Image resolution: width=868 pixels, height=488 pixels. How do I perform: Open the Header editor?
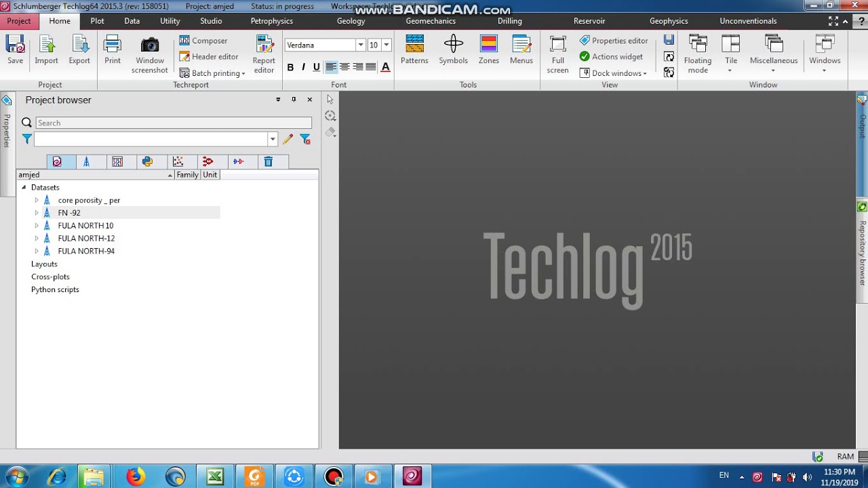(x=209, y=57)
